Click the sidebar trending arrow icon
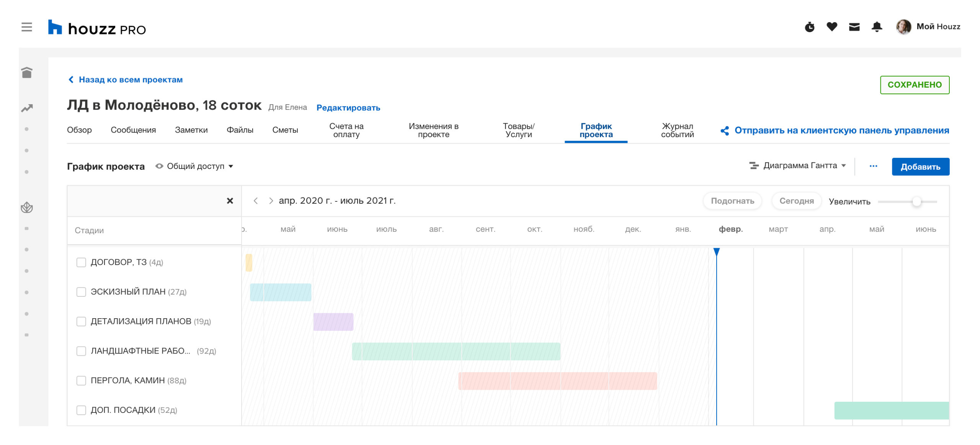This screenshot has width=980, height=445. tap(27, 108)
